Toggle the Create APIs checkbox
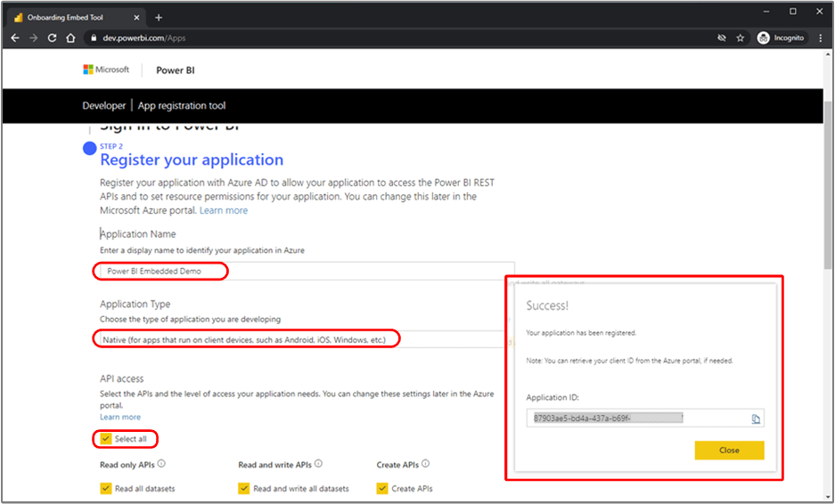 pos(381,488)
